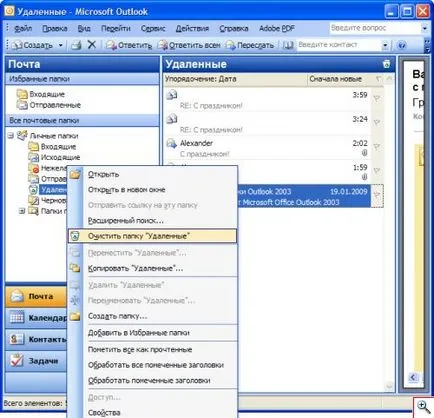Image resolution: width=434 pixels, height=418 pixels.
Task: Switch to Почта navigation pane
Action: pyautogui.click(x=36, y=296)
